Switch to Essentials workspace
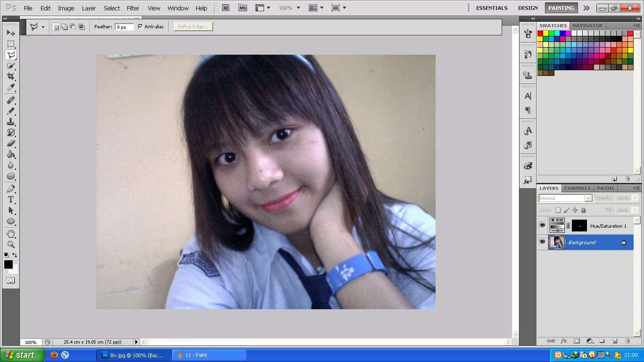Viewport: 644px width, 362px height. tap(492, 8)
